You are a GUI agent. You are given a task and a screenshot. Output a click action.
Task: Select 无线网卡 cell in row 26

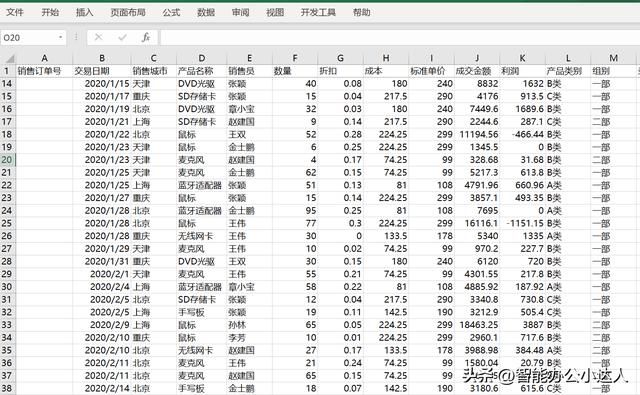[202, 236]
